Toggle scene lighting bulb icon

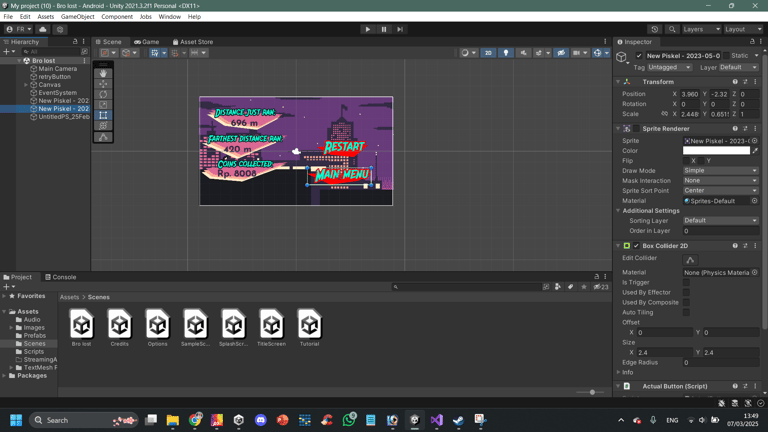point(506,53)
